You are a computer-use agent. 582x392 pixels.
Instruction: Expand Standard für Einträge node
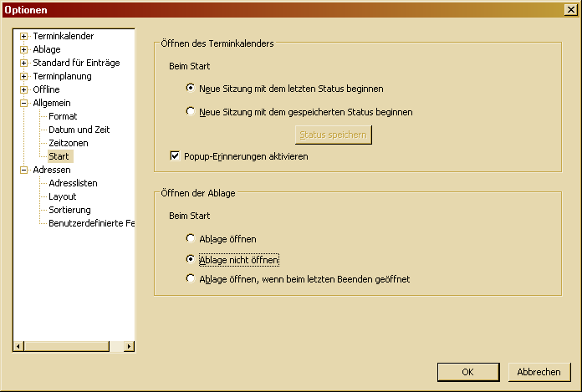point(24,63)
